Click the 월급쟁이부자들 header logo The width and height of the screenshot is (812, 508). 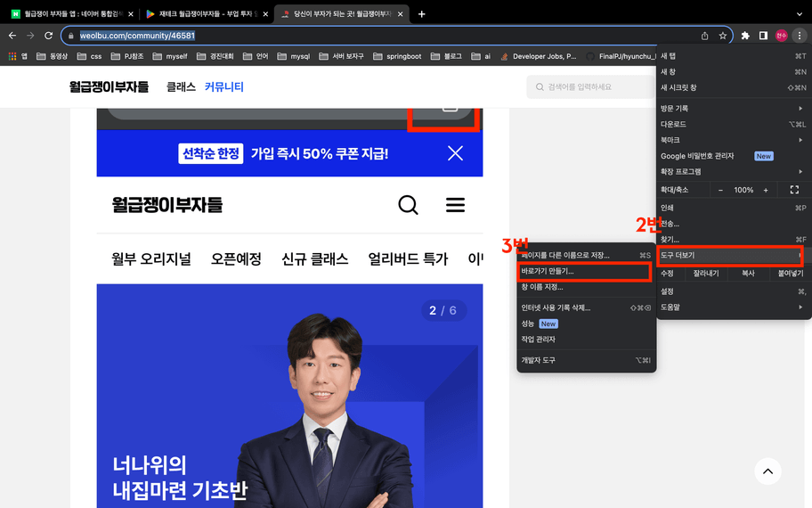109,87
